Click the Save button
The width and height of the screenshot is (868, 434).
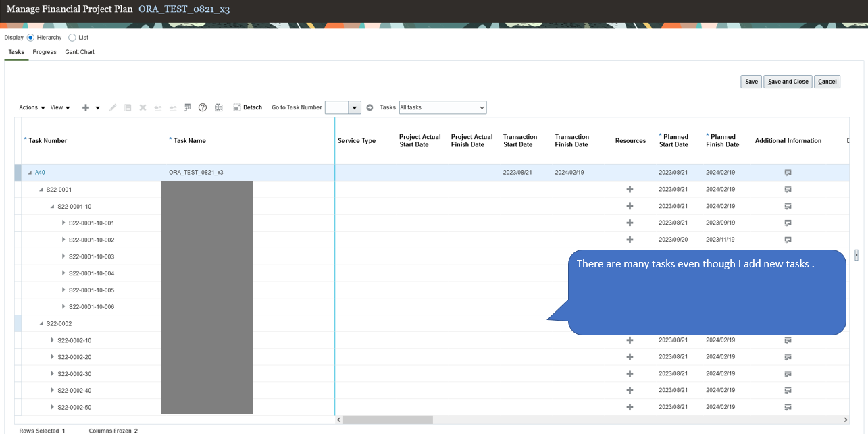751,82
